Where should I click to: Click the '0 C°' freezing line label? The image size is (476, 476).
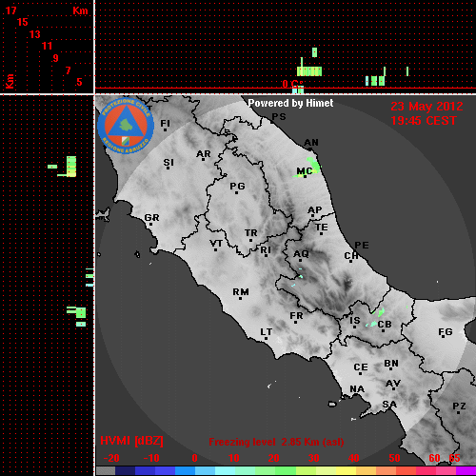(292, 84)
